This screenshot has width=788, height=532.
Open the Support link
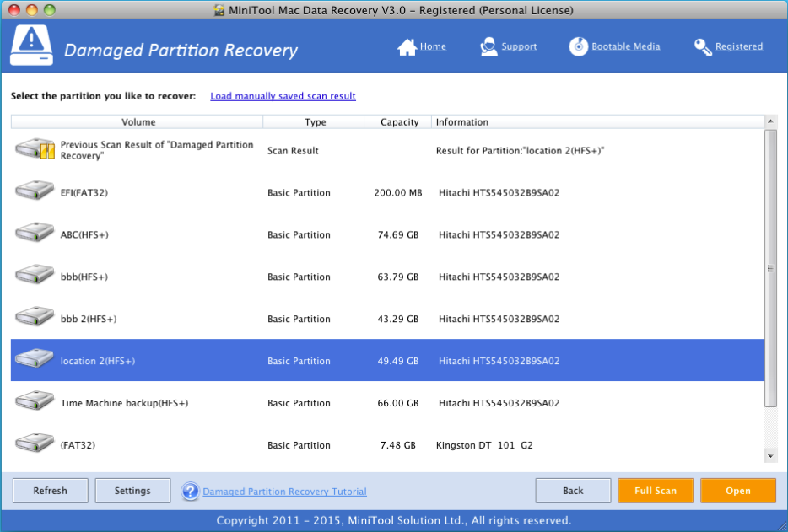coord(519,46)
